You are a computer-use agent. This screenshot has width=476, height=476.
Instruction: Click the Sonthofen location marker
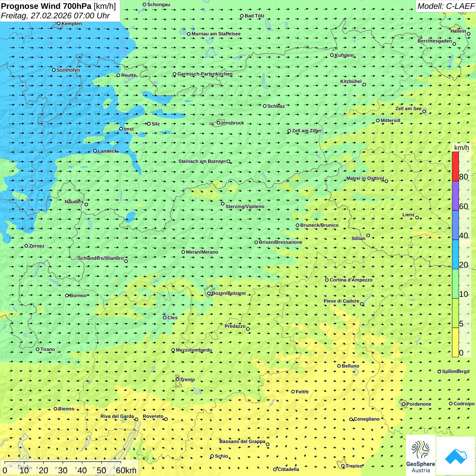[54, 70]
